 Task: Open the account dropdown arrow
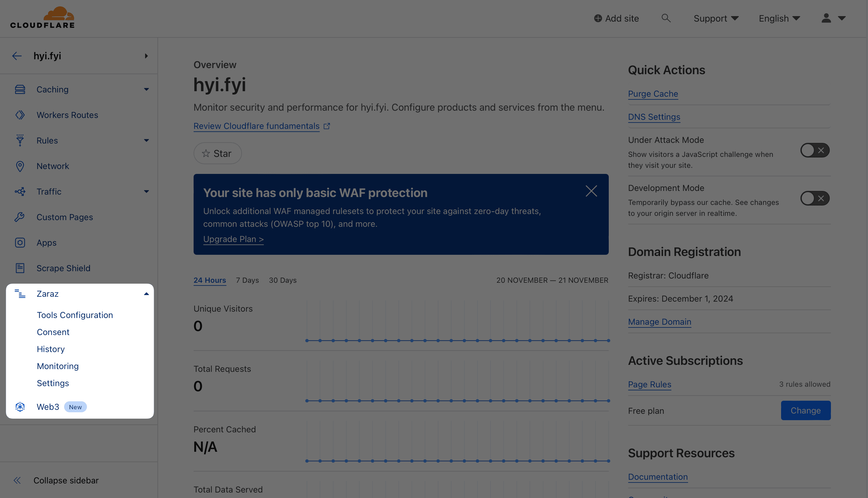click(842, 18)
